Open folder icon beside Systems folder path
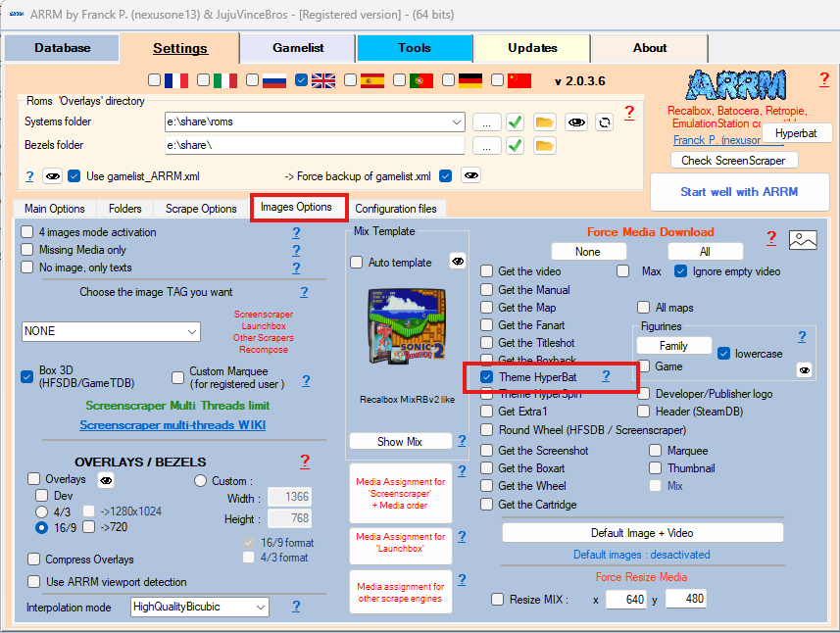This screenshot has width=840, height=633. pyautogui.click(x=544, y=122)
